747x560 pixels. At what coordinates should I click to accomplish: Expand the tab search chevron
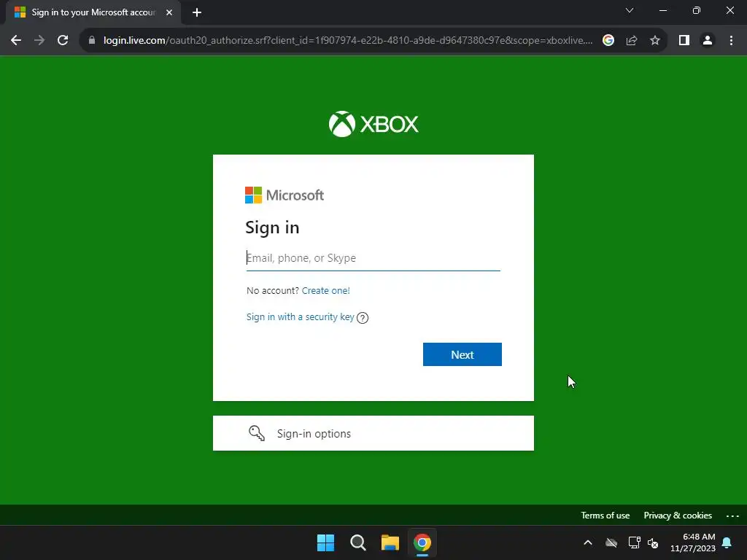pos(630,10)
